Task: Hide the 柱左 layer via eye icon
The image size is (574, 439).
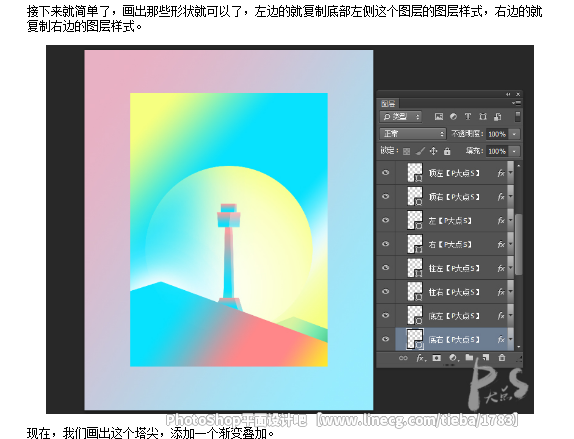Action: point(385,268)
